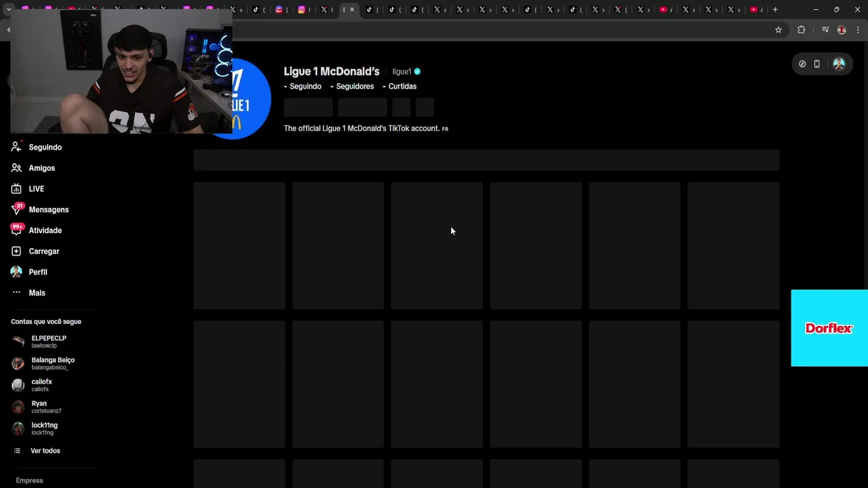868x488 pixels.
Task: Open caiiofx followed account
Action: [x=41, y=385]
